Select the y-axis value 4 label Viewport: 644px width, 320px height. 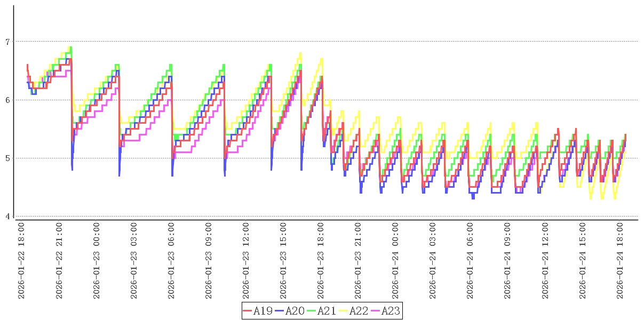(x=7, y=217)
